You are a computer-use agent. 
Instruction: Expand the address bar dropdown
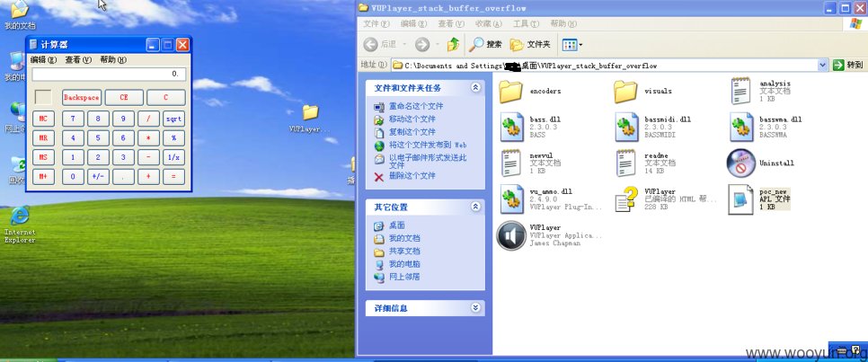822,66
